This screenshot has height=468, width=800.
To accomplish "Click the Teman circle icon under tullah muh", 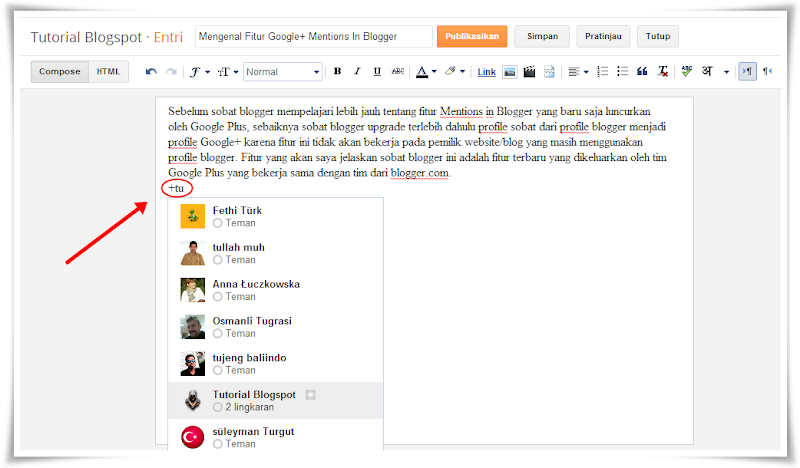I will [x=218, y=260].
